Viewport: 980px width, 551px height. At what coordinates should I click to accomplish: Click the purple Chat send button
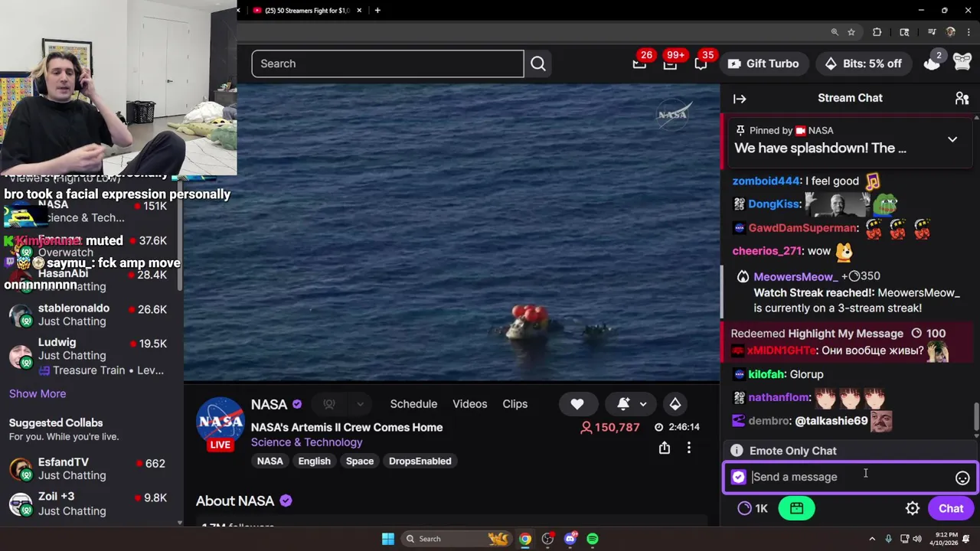click(951, 508)
